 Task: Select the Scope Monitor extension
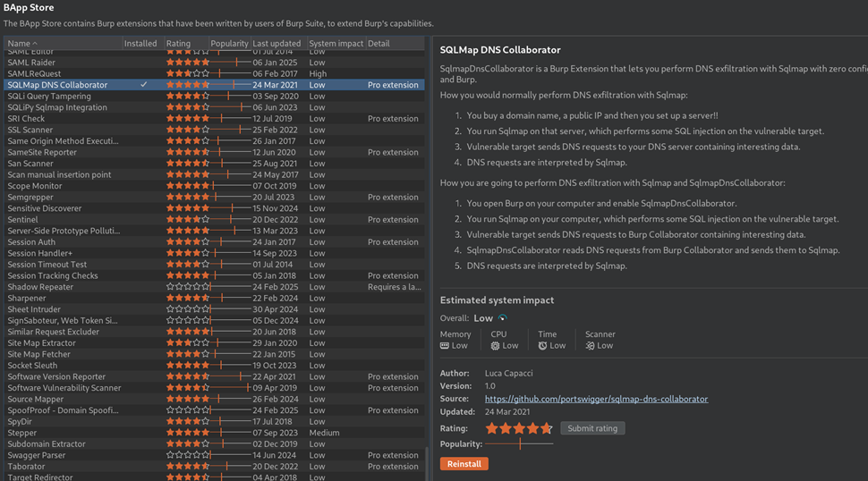214,186
